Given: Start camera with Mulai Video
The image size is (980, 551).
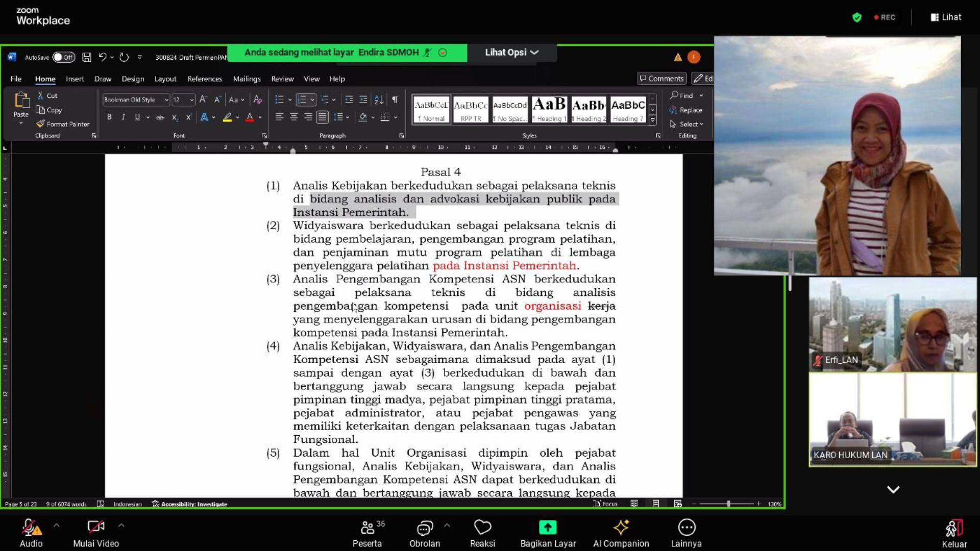Looking at the screenshot, I should coord(96,534).
